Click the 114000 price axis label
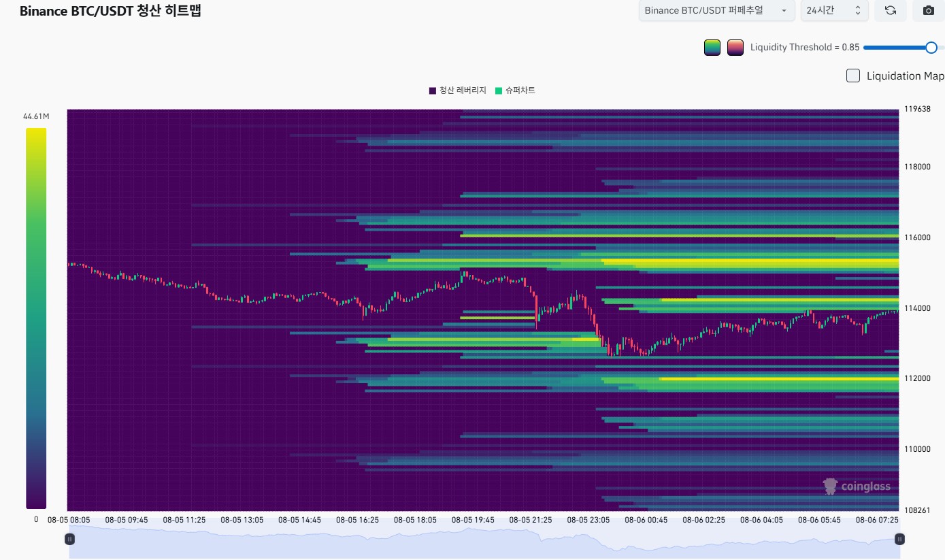Screen dimensions: 945x560 [916, 308]
